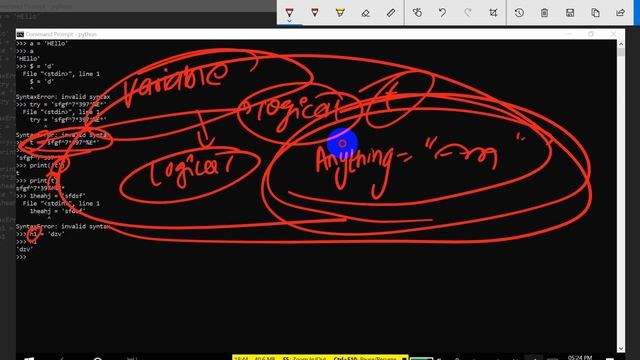This screenshot has width=640, height=360.
Task: Click the line ">>> a = 'HEllo'"
Action: pos(42,43)
